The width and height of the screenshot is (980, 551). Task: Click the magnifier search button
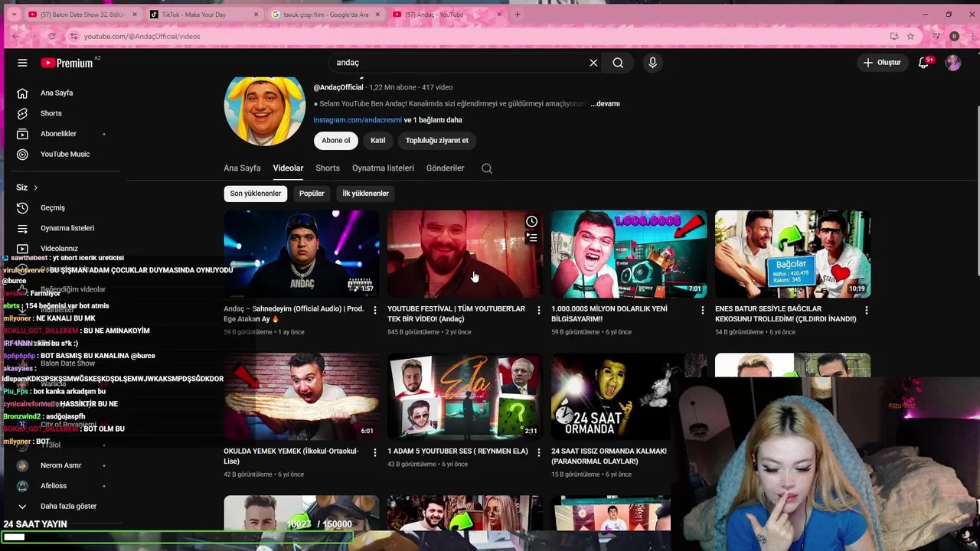pos(618,63)
